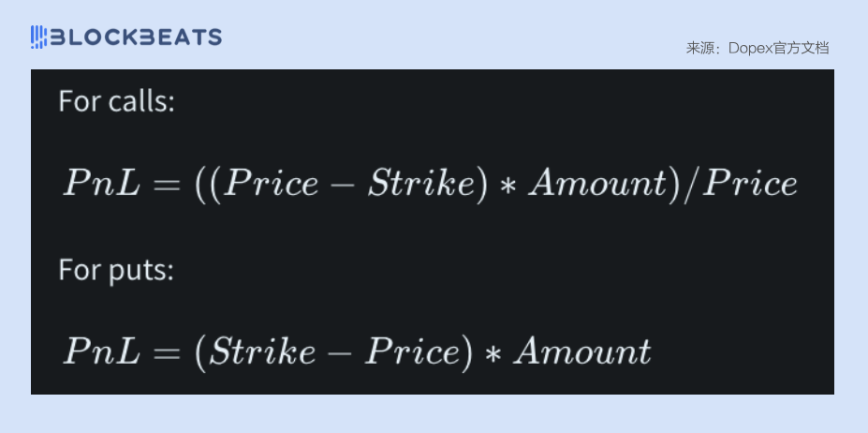Image resolution: width=868 pixels, height=433 pixels.
Task: Click Amount term in the calls formula
Action: tap(597, 183)
